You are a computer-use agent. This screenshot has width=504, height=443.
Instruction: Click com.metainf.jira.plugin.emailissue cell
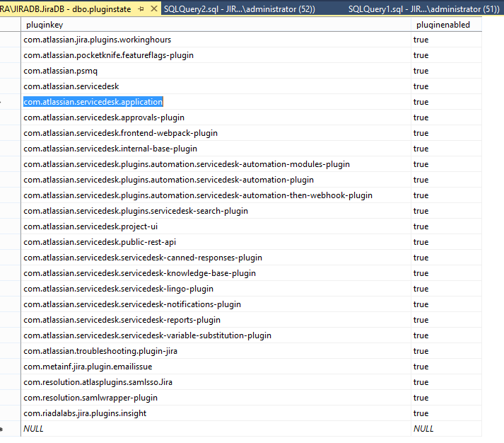[x=216, y=367]
